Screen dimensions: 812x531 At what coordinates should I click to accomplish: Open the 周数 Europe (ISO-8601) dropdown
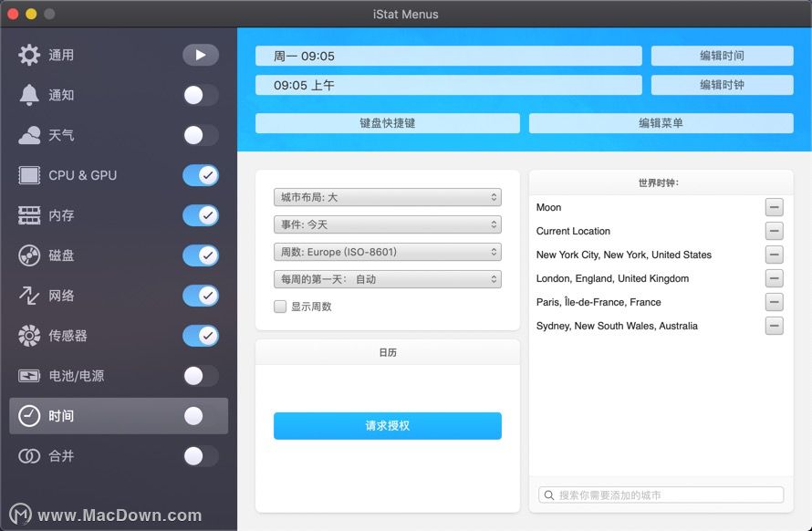click(x=387, y=252)
